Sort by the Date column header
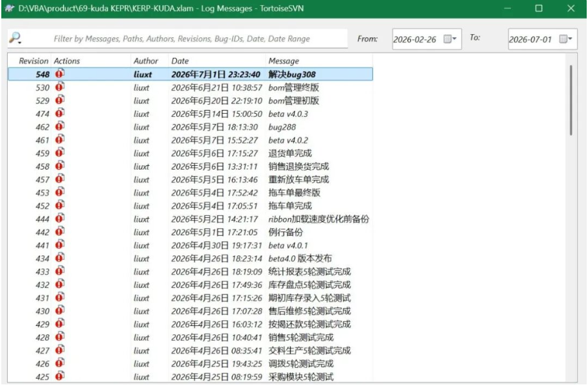The image size is (588, 387). (x=180, y=60)
